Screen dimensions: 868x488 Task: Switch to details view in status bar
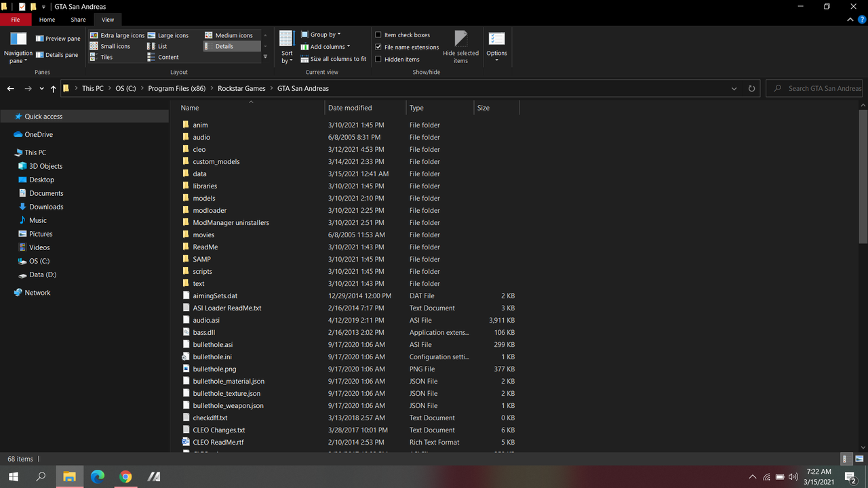tap(846, 459)
